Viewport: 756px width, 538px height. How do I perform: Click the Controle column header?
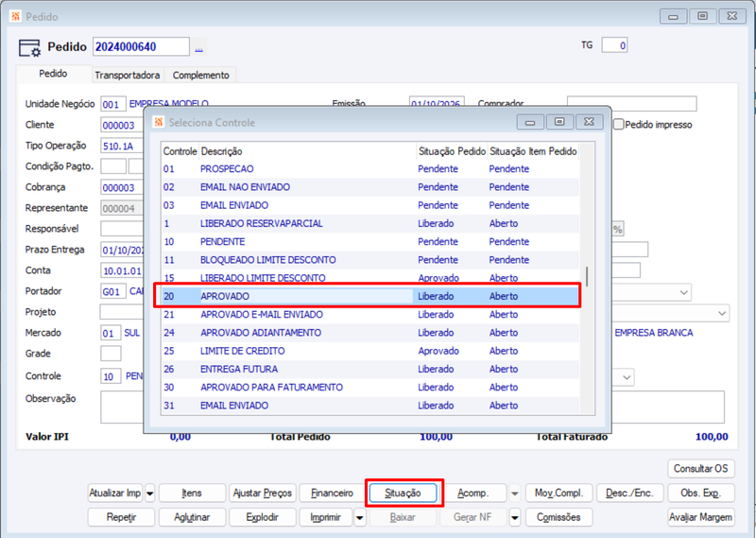coord(180,151)
